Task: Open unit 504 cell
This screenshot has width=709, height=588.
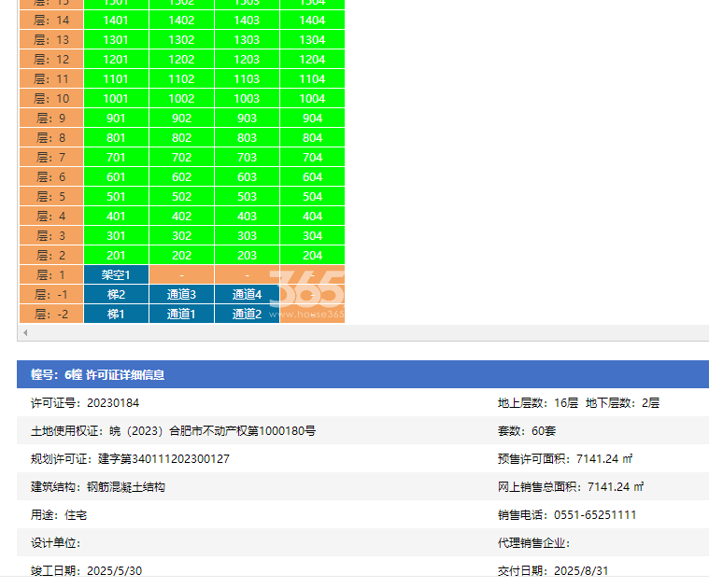Action: point(312,196)
